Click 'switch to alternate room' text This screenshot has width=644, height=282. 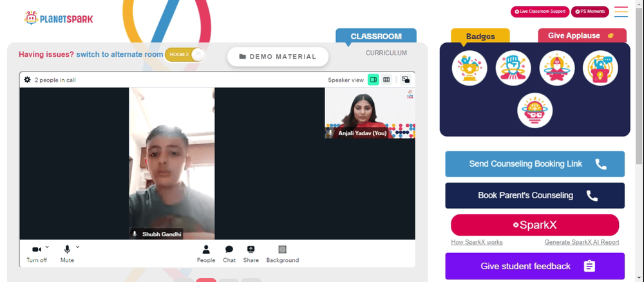pyautogui.click(x=120, y=54)
